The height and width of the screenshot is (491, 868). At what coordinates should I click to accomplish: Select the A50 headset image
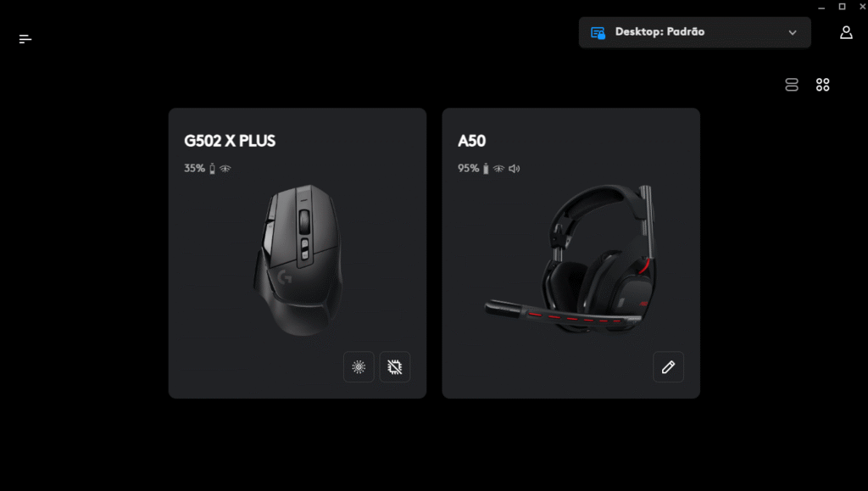click(x=570, y=259)
